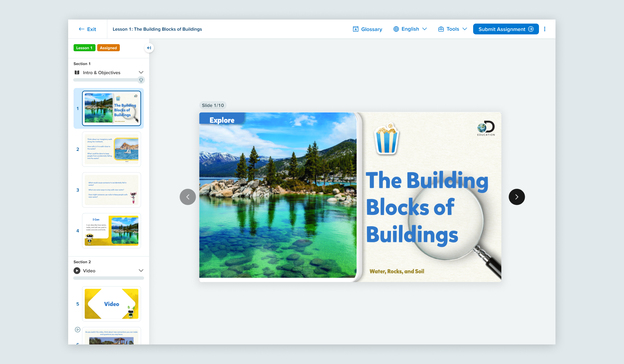Click the Discovery Education logo on the slide
624x364 pixels.
[486, 128]
